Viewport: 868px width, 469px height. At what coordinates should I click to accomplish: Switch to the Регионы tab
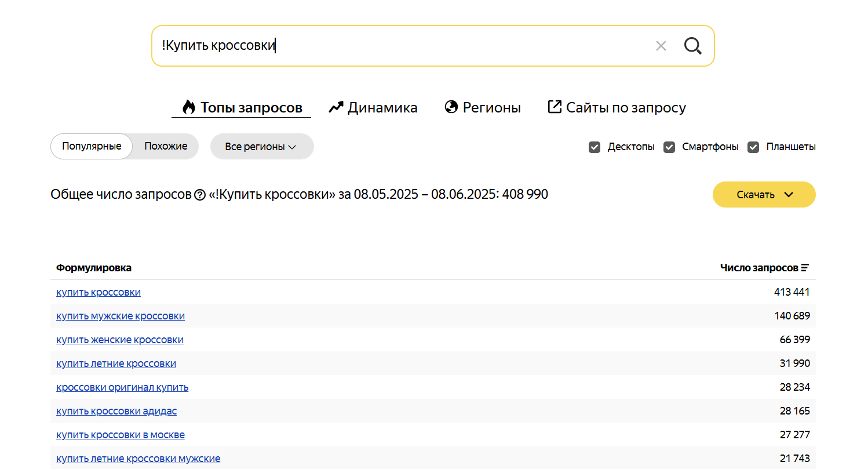483,107
